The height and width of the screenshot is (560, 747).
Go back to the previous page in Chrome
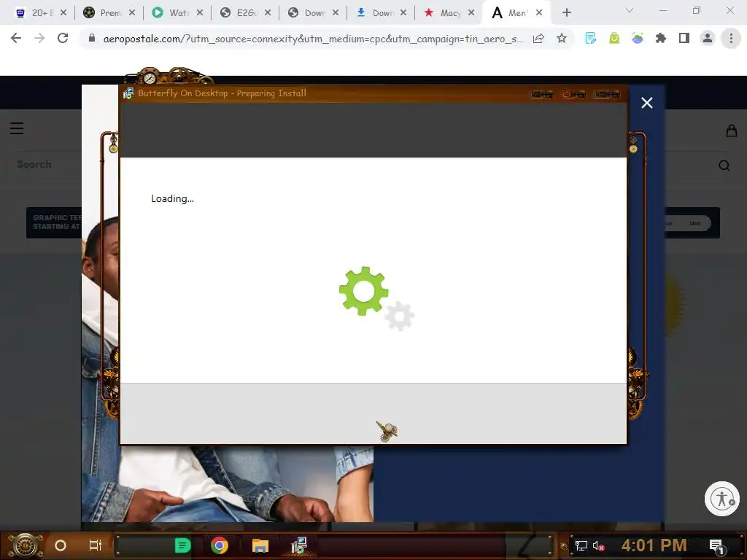16,38
